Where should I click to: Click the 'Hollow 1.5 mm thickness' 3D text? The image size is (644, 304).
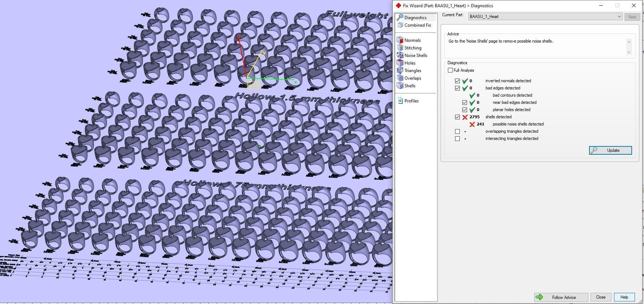tap(307, 98)
